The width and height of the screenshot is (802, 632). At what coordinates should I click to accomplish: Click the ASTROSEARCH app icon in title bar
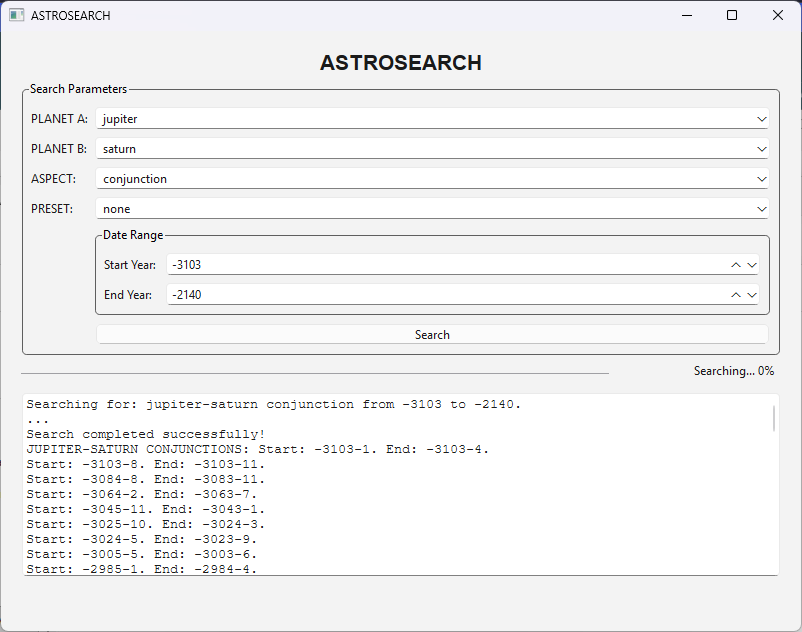[16, 15]
